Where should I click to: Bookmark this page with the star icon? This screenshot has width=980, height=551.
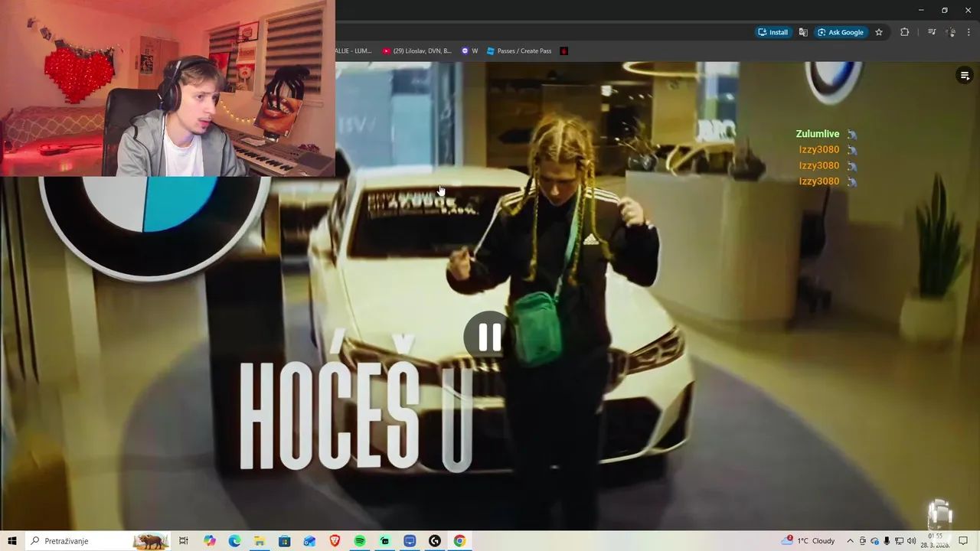coord(879,32)
